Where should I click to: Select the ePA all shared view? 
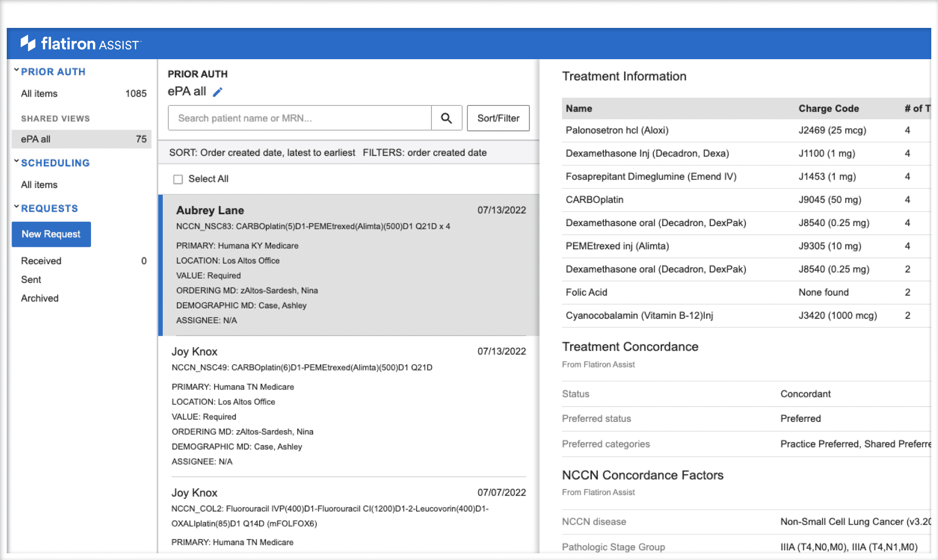(x=81, y=139)
